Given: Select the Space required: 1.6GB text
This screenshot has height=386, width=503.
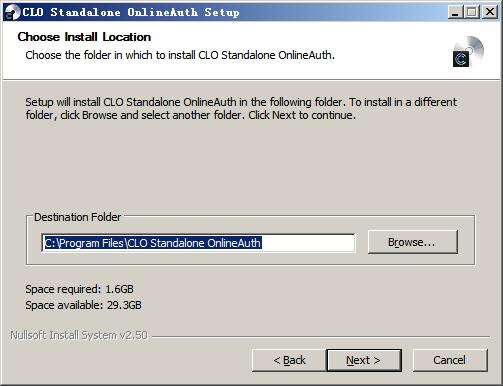Looking at the screenshot, I should (79, 289).
